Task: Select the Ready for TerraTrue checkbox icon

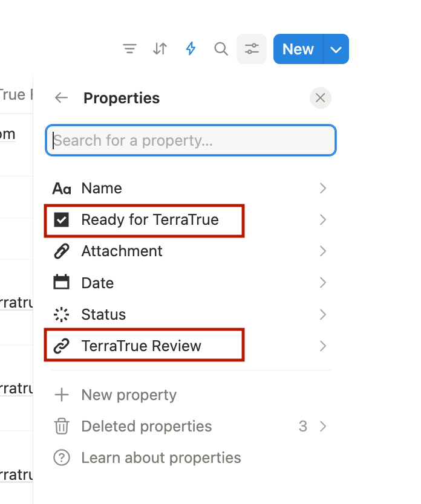Action: click(62, 220)
